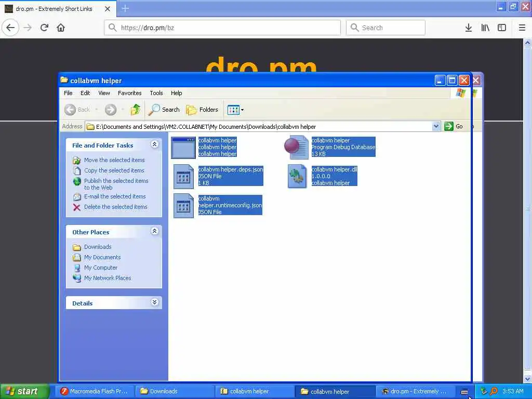Toggle the Firefox sidebar icon
532x399 pixels.
pos(502,28)
